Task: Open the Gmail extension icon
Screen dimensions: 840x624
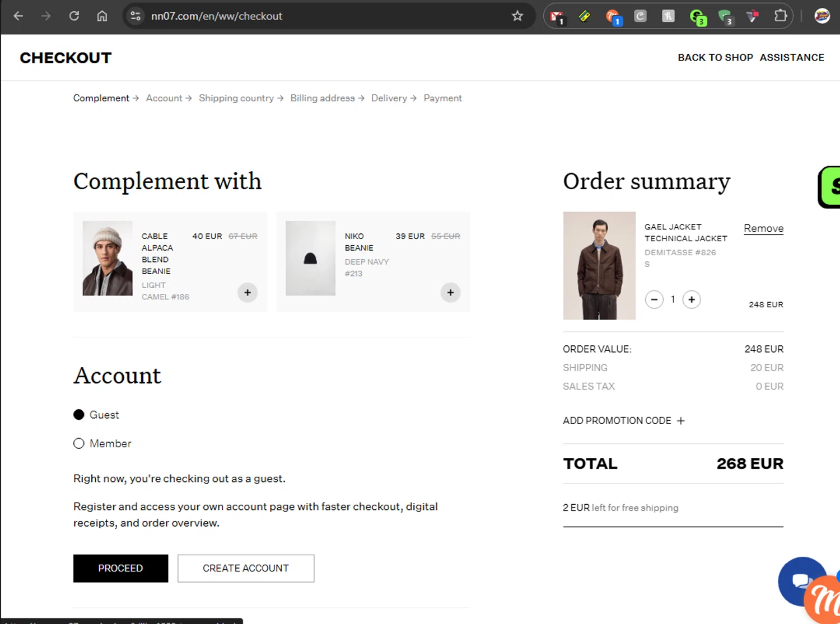Action: coord(557,17)
